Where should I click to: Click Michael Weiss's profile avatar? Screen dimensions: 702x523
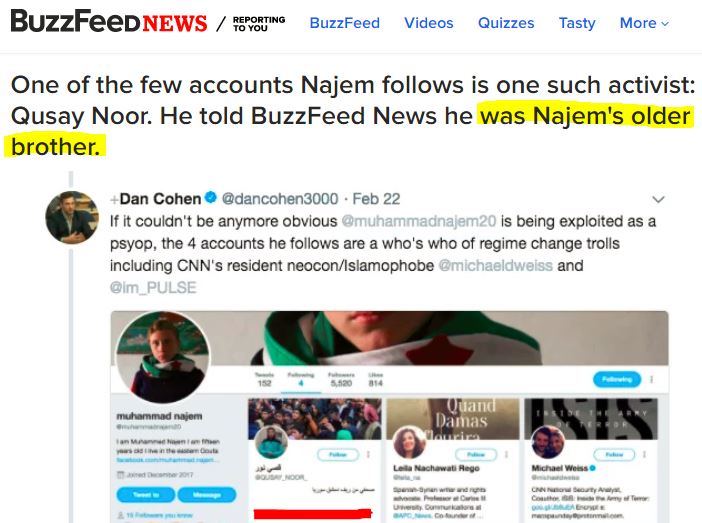[x=545, y=442]
